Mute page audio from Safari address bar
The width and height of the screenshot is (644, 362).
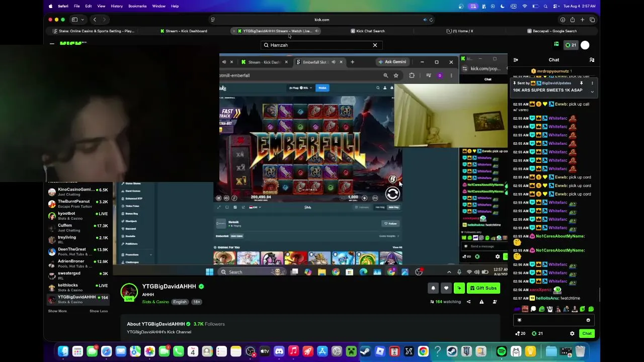[x=425, y=20]
